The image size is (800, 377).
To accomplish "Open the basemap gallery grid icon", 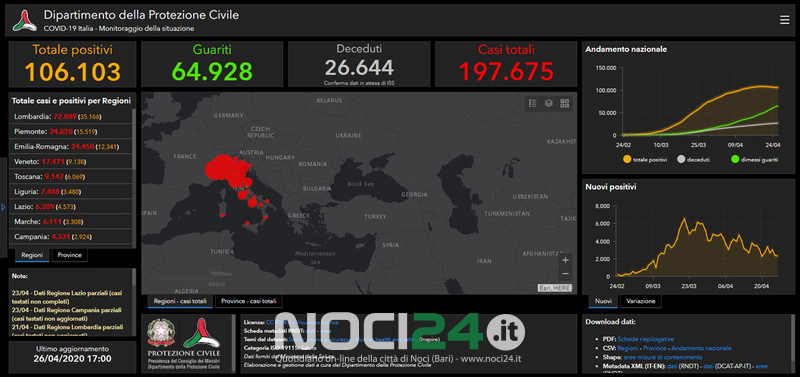I will (564, 104).
